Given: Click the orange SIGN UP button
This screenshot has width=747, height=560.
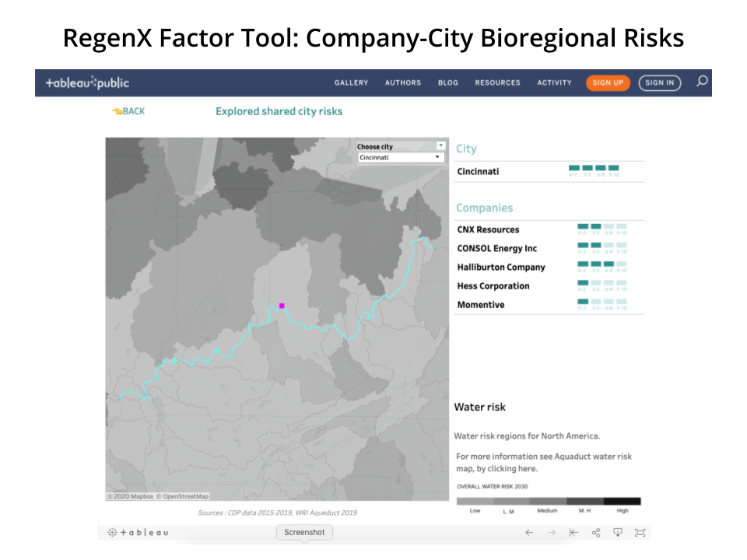Looking at the screenshot, I should pyautogui.click(x=608, y=82).
